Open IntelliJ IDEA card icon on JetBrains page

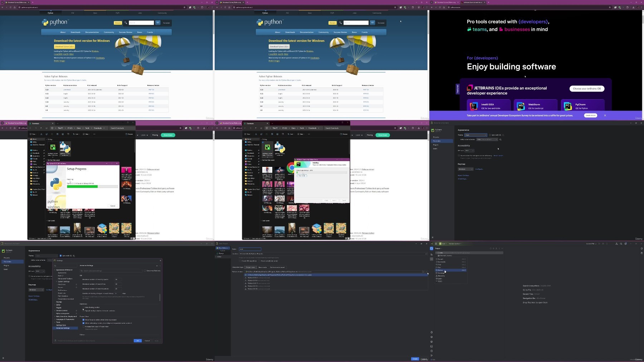pyautogui.click(x=473, y=106)
